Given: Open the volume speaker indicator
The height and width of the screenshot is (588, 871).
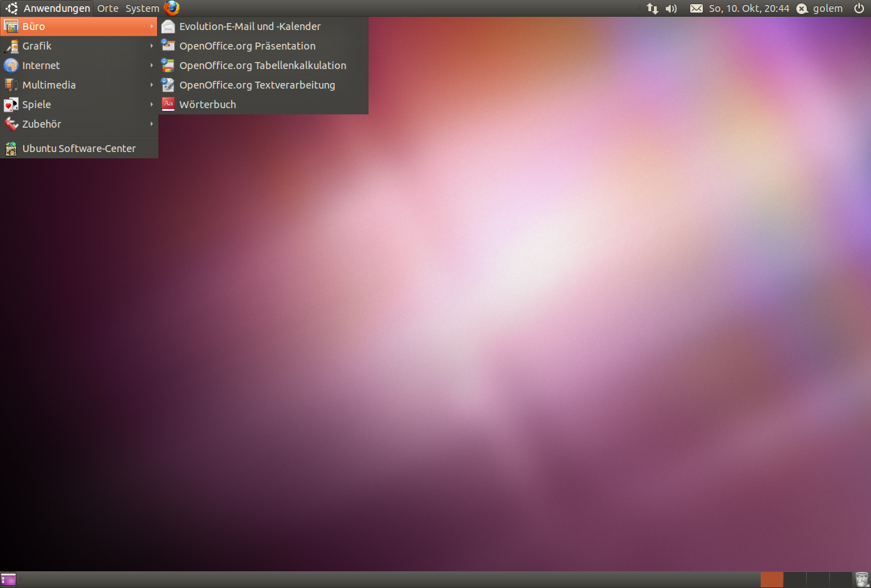Looking at the screenshot, I should [x=671, y=8].
